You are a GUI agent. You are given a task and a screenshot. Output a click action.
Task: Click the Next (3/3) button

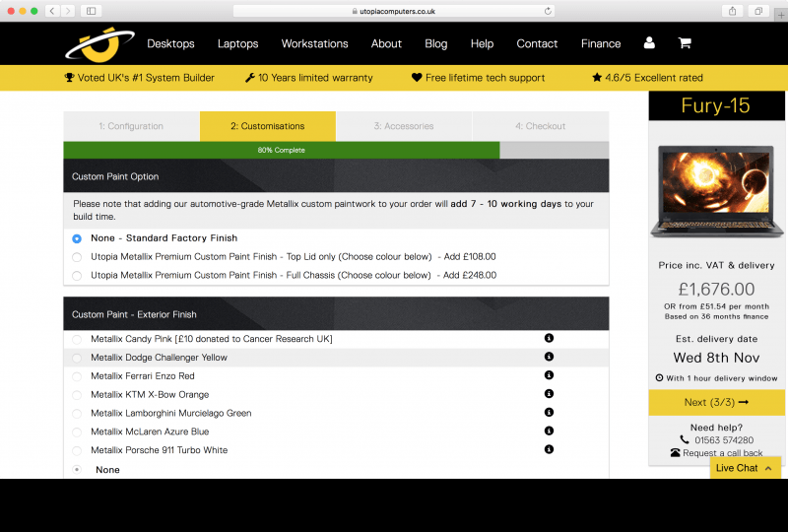pyautogui.click(x=716, y=402)
